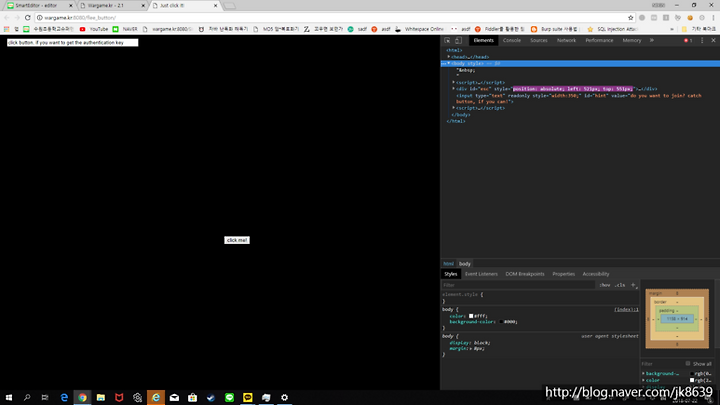Switch to the Sources tab

click(x=539, y=40)
